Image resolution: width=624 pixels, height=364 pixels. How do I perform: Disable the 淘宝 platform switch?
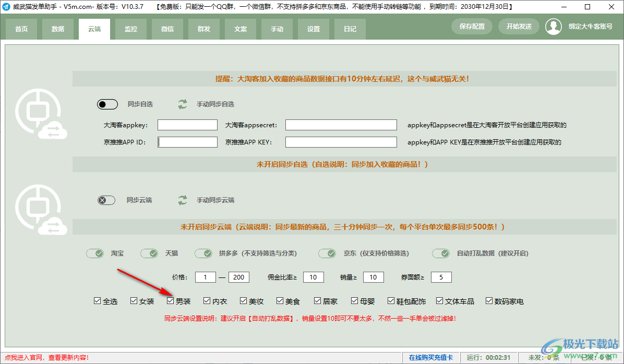[x=95, y=253]
